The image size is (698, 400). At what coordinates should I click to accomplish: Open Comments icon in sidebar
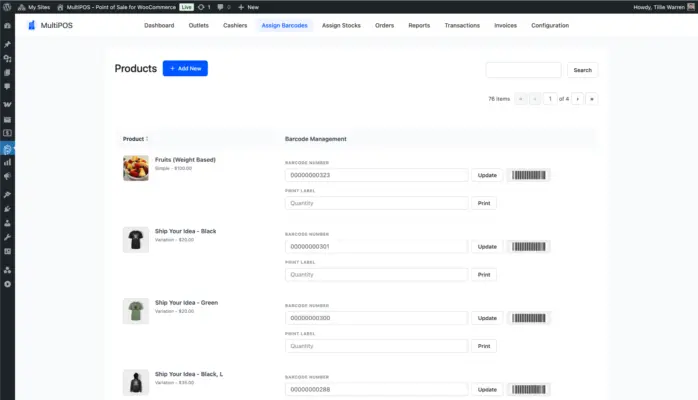click(x=7, y=87)
